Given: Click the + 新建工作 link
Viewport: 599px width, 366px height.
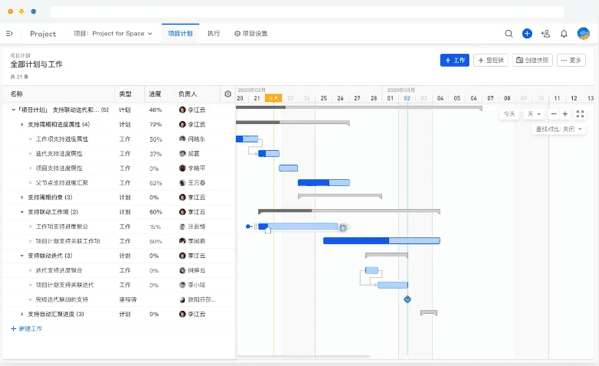Looking at the screenshot, I should (x=26, y=329).
